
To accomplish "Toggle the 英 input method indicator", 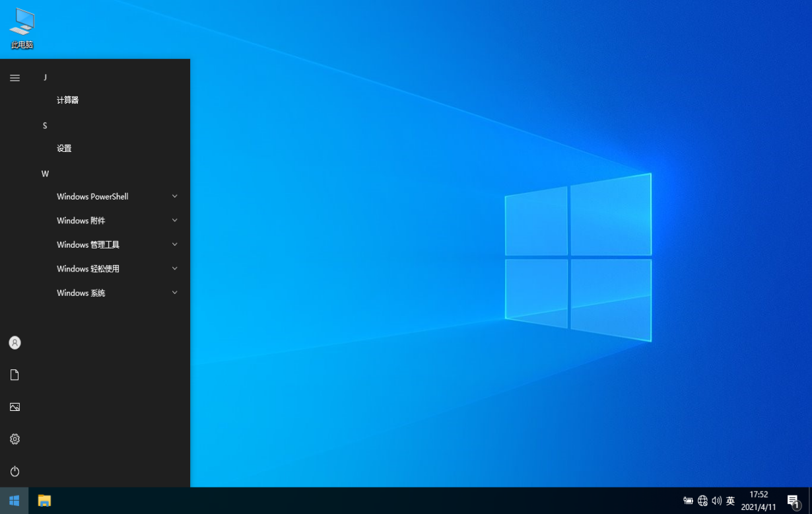I will (x=730, y=501).
